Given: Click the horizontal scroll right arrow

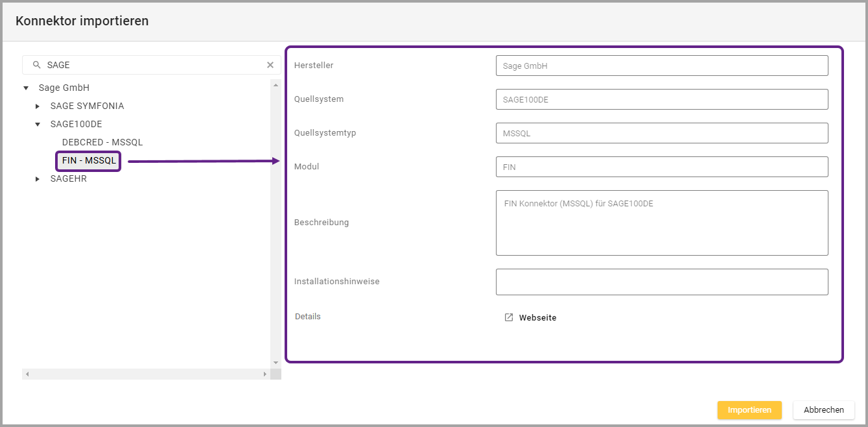Looking at the screenshot, I should [264, 374].
